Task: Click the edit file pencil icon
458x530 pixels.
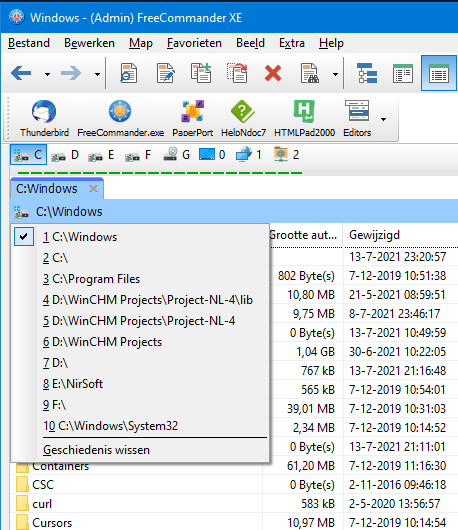Action: [x=166, y=73]
